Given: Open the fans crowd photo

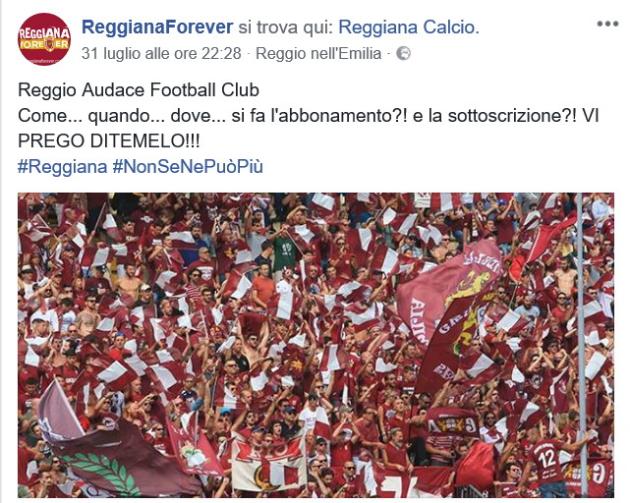Looking at the screenshot, I should coord(316,345).
